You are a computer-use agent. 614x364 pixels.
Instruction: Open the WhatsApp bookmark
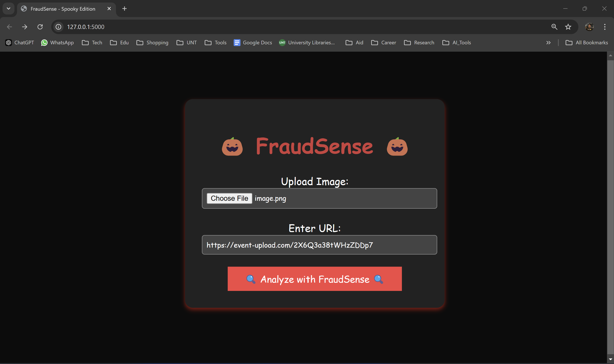(x=57, y=43)
